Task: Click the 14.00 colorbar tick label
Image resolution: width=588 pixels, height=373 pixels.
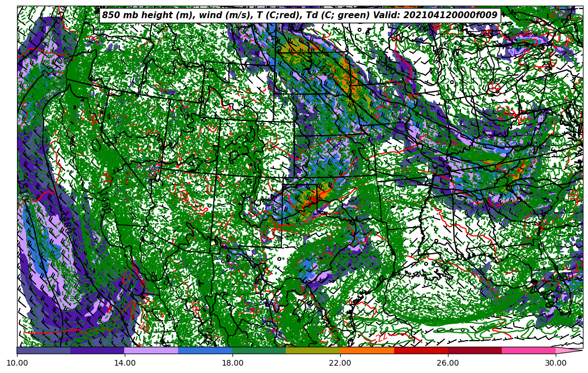Action: point(125,363)
